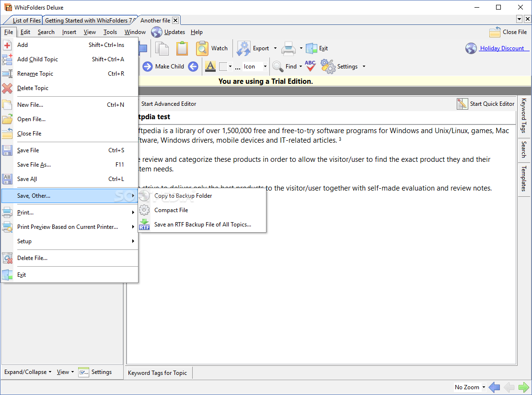Open the Templates side tab
The width and height of the screenshot is (532, 395).
(524, 178)
